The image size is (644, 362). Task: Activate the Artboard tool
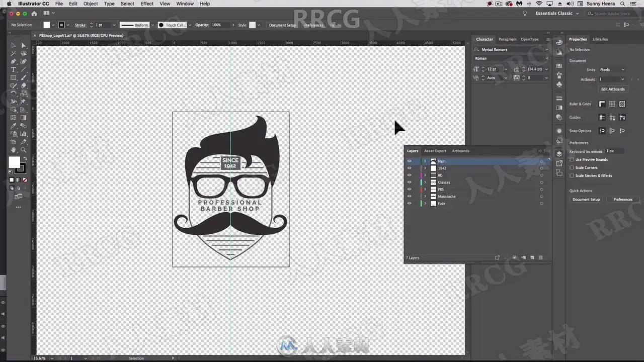[14, 142]
